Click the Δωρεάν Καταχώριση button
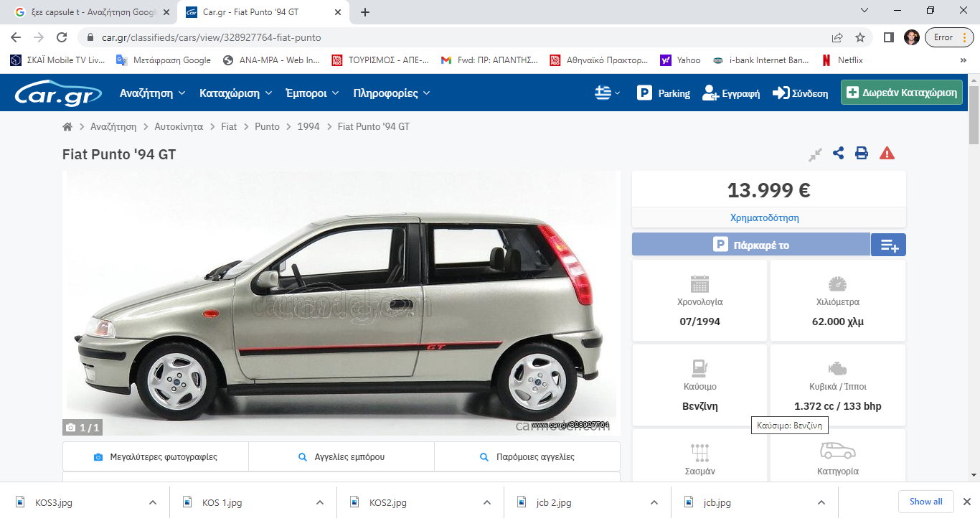This screenshot has width=980, height=521. click(x=902, y=93)
